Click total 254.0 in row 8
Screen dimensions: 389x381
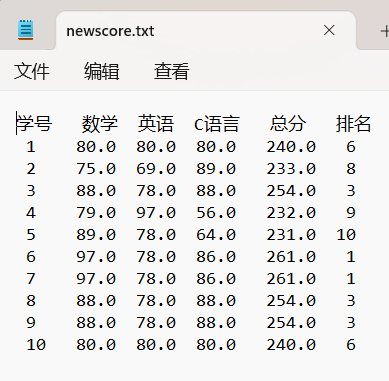(291, 301)
